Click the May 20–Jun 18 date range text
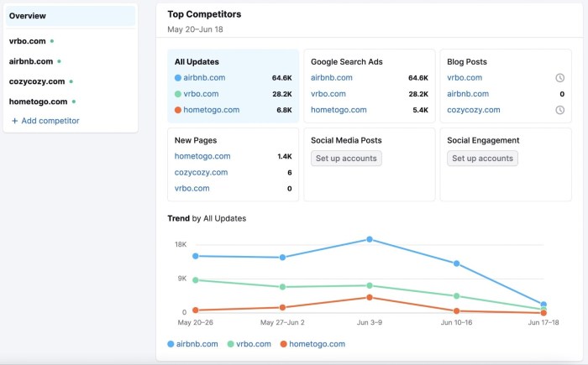This screenshot has width=588, height=365. 195,29
